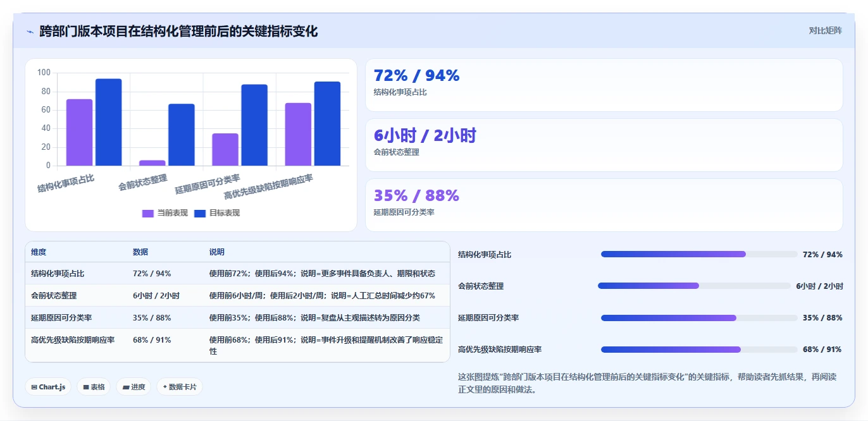868x421 pixels.
Task: Select the Chart.js tag chip
Action: 48,387
